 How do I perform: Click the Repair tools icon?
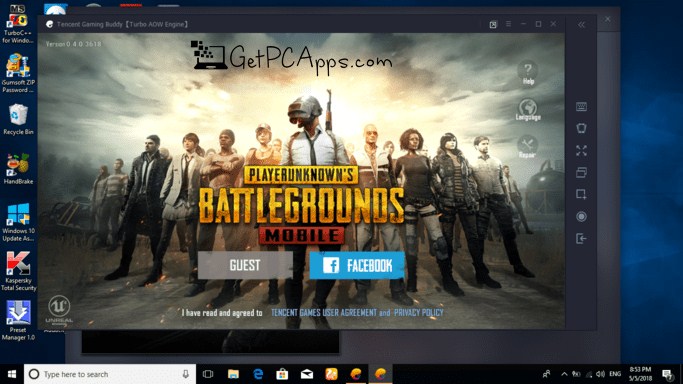[527, 147]
